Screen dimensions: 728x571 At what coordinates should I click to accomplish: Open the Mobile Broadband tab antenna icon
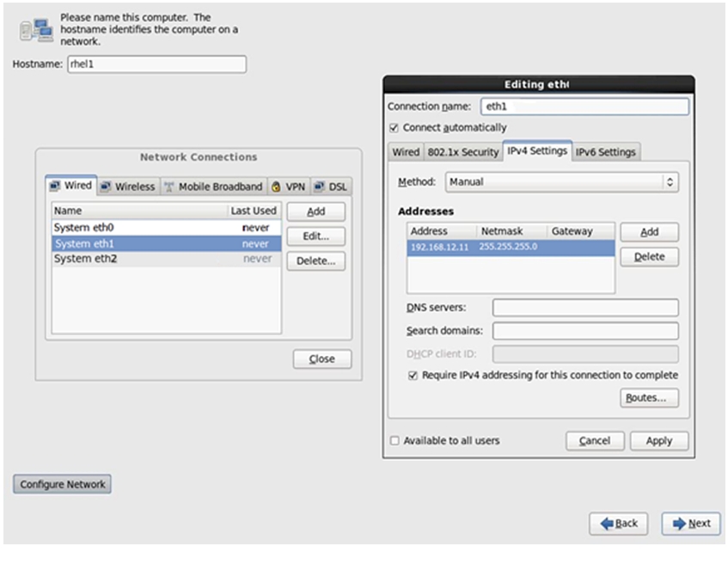pyautogui.click(x=169, y=187)
